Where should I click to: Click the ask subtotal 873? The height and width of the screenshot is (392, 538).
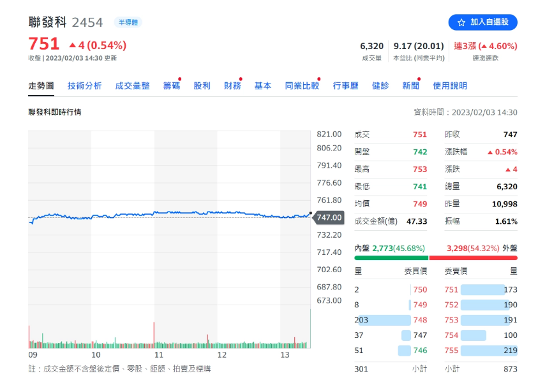click(x=510, y=368)
